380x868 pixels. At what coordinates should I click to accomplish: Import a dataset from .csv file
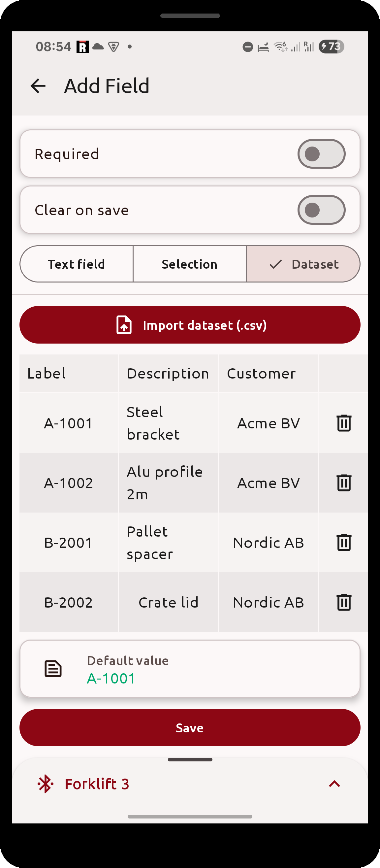click(190, 325)
